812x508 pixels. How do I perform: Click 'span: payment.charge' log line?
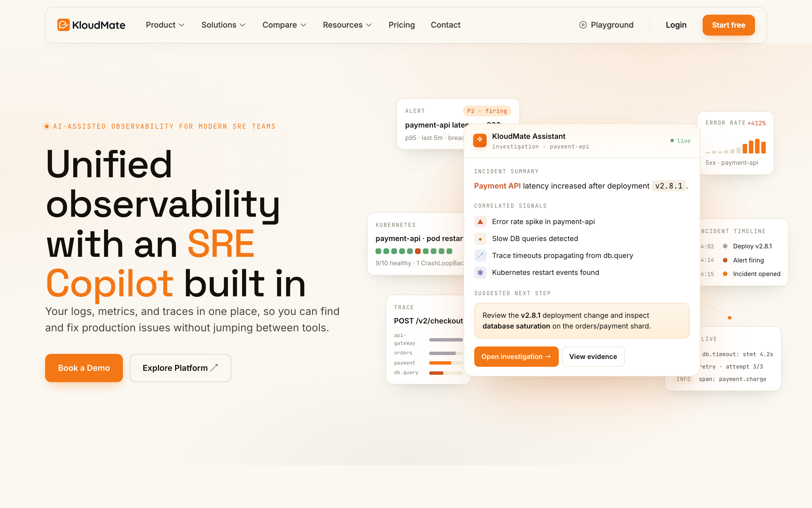(x=732, y=379)
